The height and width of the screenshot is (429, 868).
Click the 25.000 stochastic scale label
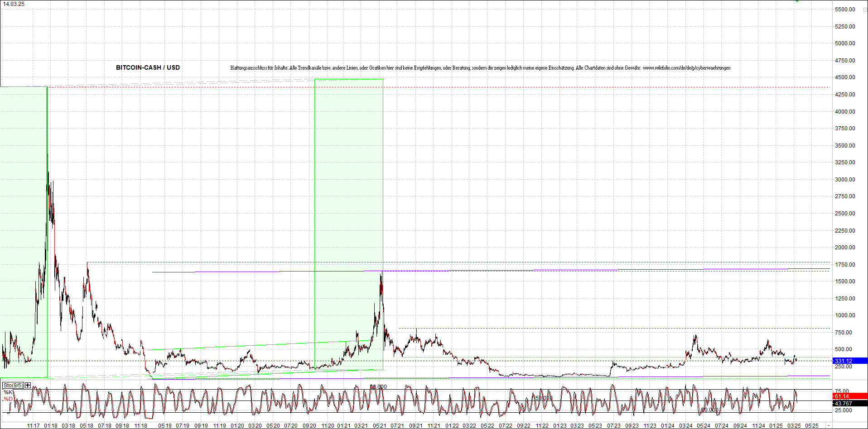(843, 410)
